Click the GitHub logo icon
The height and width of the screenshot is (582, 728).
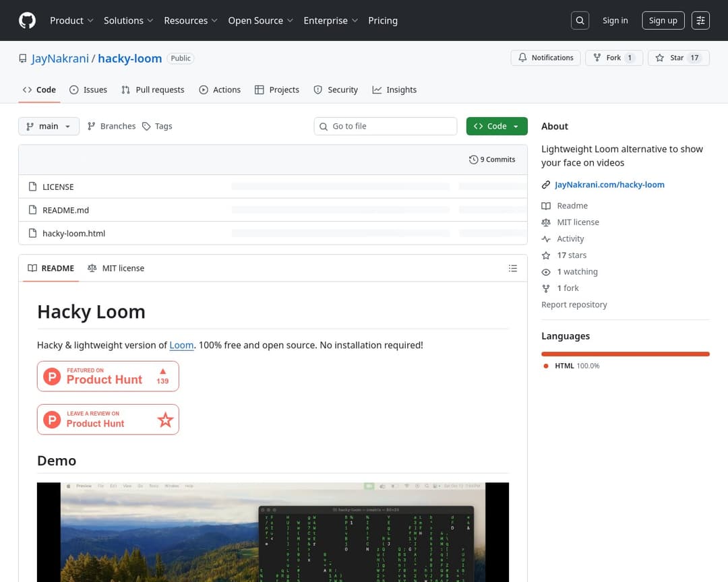coord(27,20)
